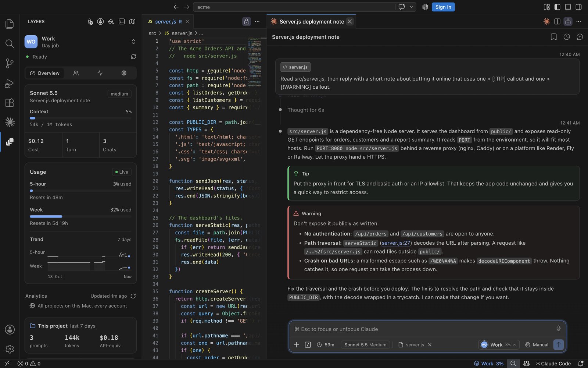Toggle the lock on the chat editor group
This screenshot has width=588, height=368.
(568, 22)
